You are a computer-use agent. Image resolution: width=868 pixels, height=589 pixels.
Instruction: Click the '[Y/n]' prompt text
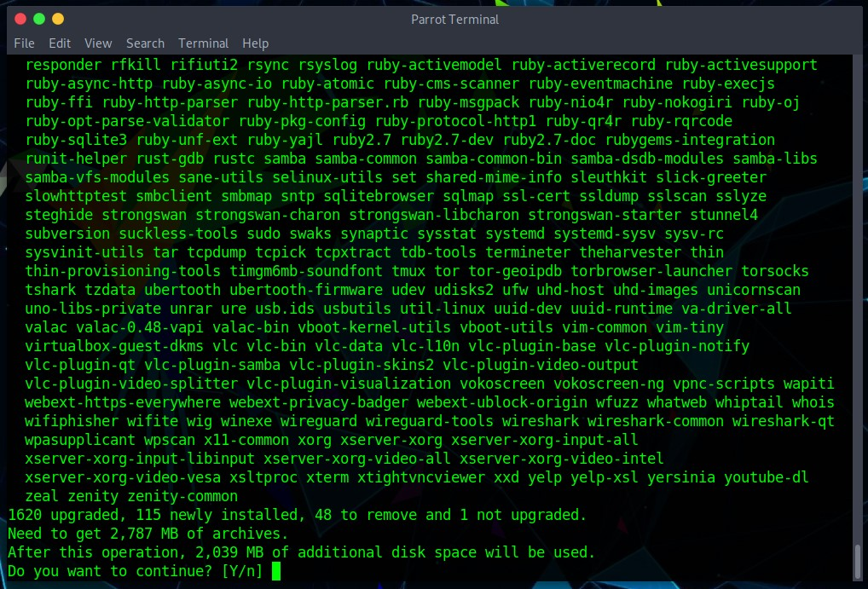242,571
